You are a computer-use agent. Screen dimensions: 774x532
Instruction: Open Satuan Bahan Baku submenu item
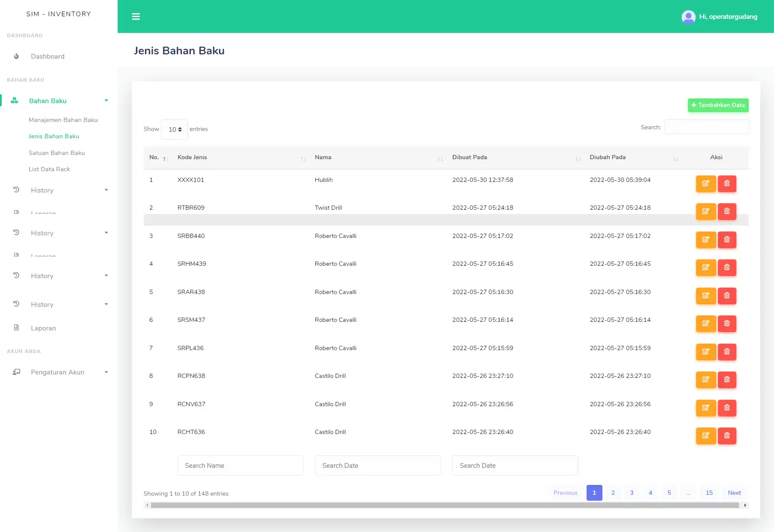pyautogui.click(x=57, y=153)
